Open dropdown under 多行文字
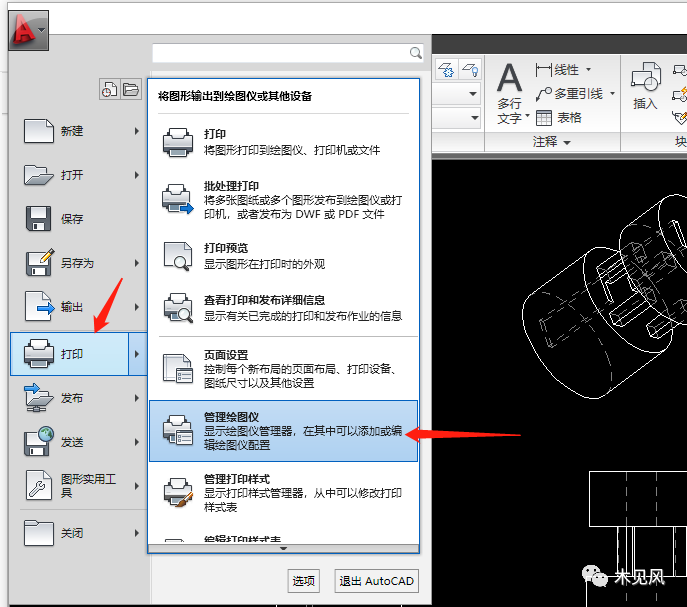This screenshot has height=607, width=687. coord(528,116)
